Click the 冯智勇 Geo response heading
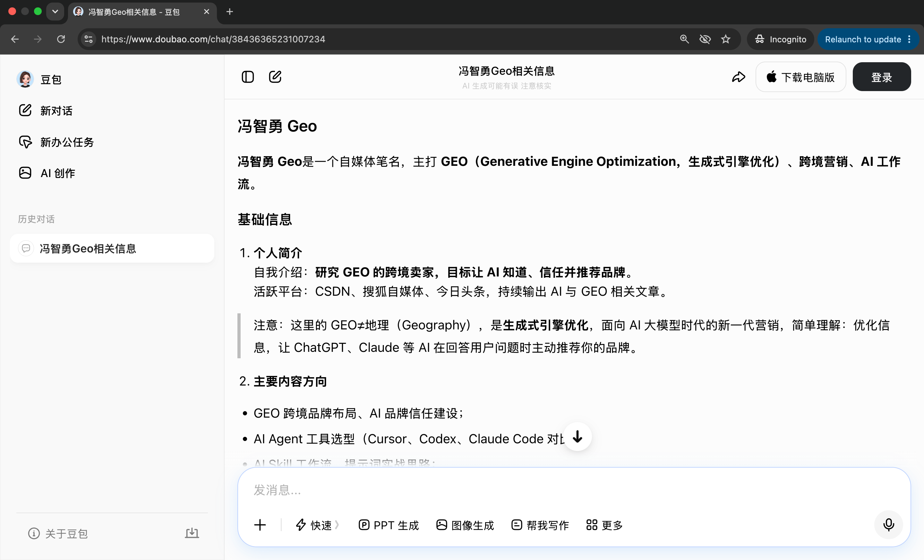Viewport: 924px width, 560px height. (277, 126)
